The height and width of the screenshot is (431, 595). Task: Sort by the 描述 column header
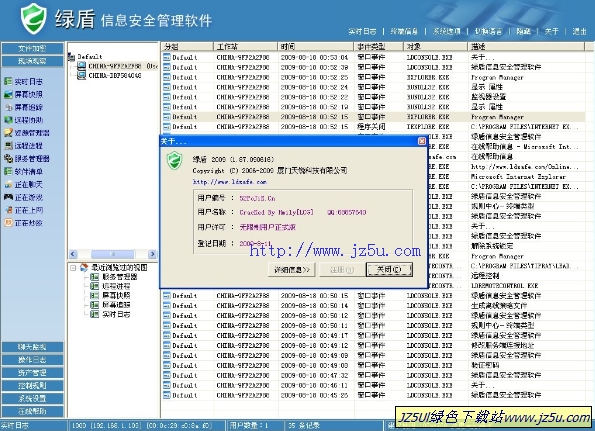click(x=526, y=47)
